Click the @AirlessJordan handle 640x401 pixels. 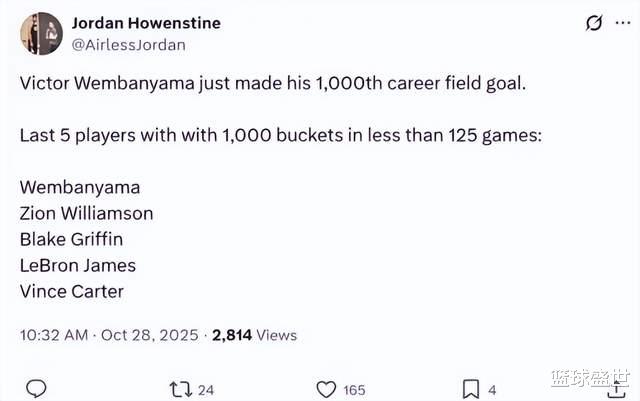point(128,45)
